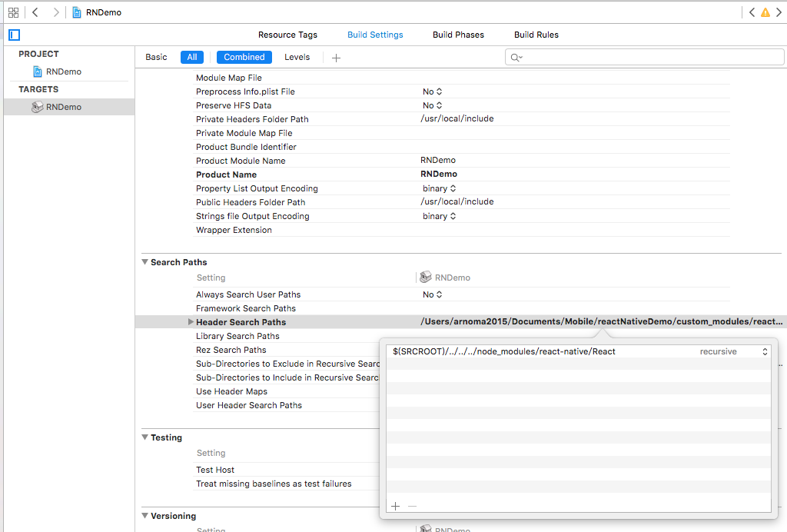787x532 pixels.
Task: Go back with the left chevron
Action: pyautogui.click(x=35, y=12)
